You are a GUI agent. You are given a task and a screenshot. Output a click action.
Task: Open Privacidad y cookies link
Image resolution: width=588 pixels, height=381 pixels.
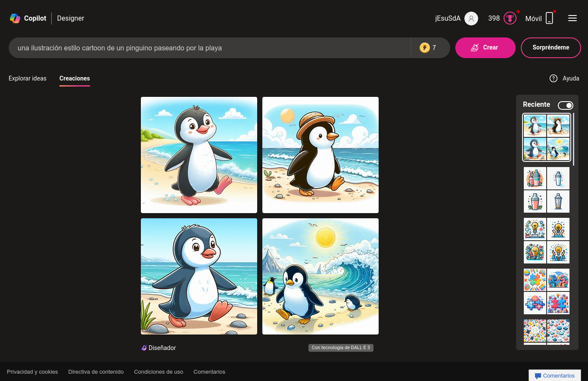click(32, 372)
